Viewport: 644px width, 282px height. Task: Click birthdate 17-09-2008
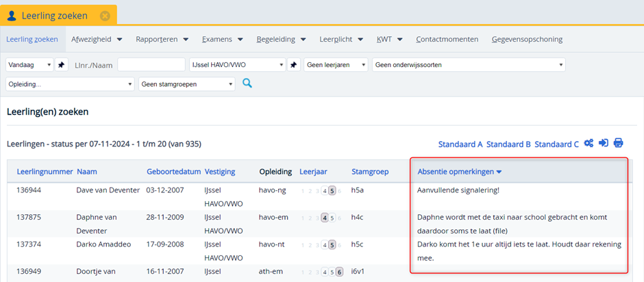pos(165,244)
